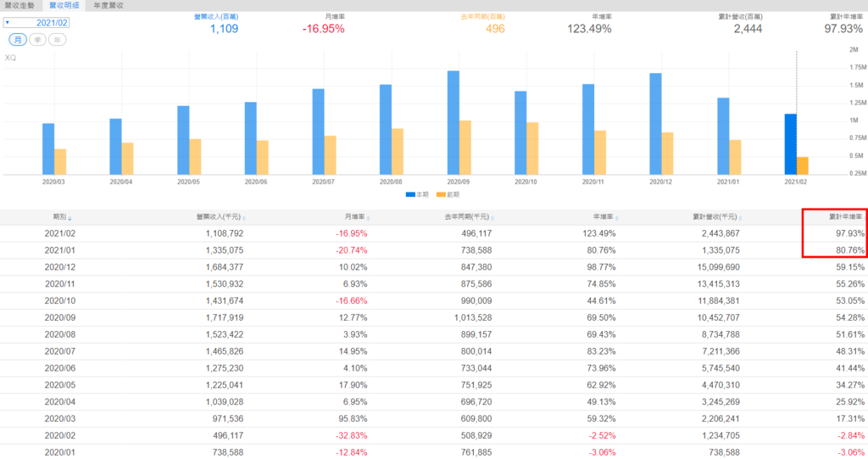Click yearly growth cell 83.23%

[x=601, y=351]
